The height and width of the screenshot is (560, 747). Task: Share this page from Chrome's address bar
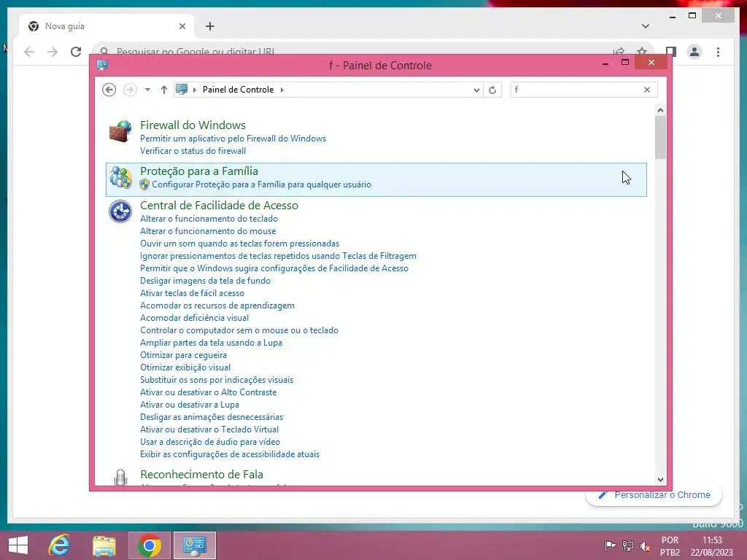tap(619, 52)
